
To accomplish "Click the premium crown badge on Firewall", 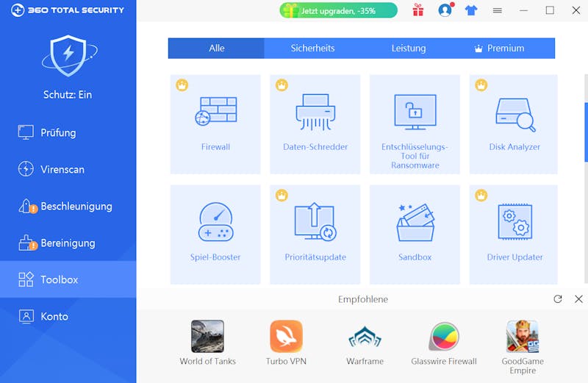I will pos(182,85).
